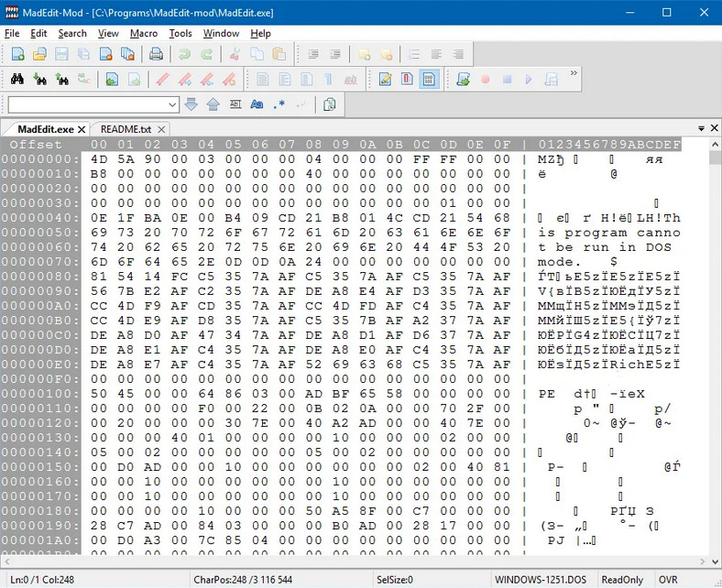
Task: Click the OVR insert mode indicator
Action: 668,579
